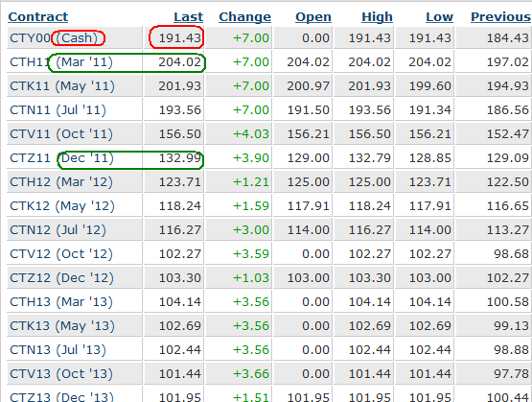Screen dimensions: 532x402
Task: Select the Jul '11 open 191.50
Action: [x=308, y=110]
